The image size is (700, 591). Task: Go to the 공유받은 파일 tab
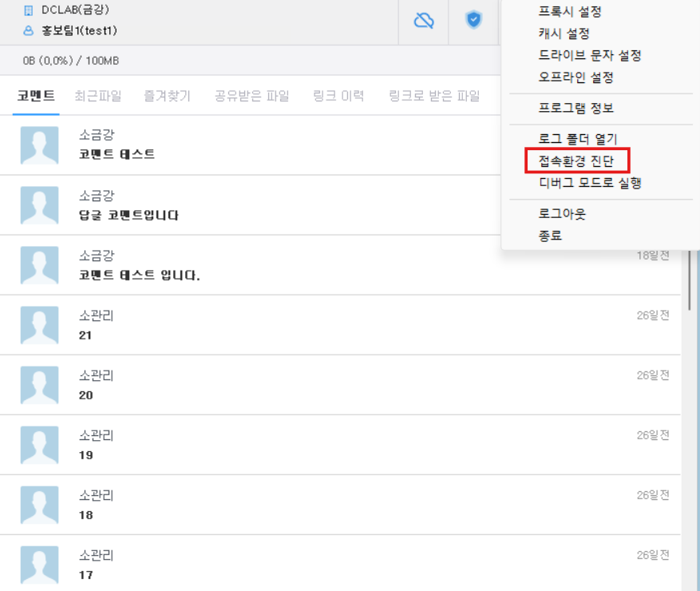252,96
